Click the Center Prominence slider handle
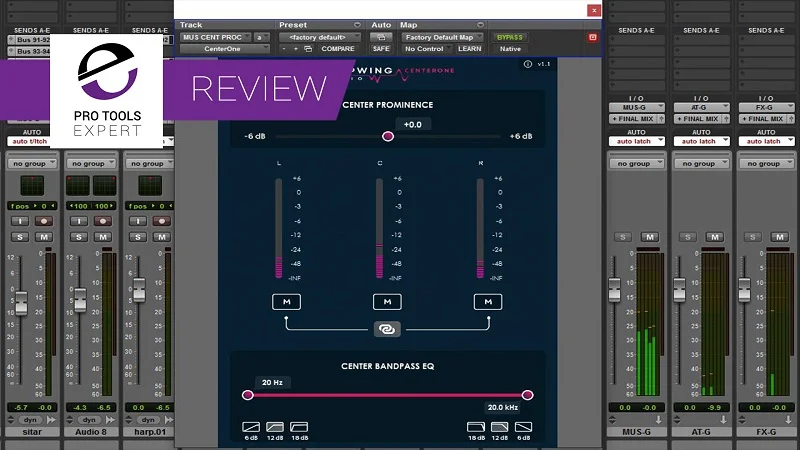 tap(388, 136)
